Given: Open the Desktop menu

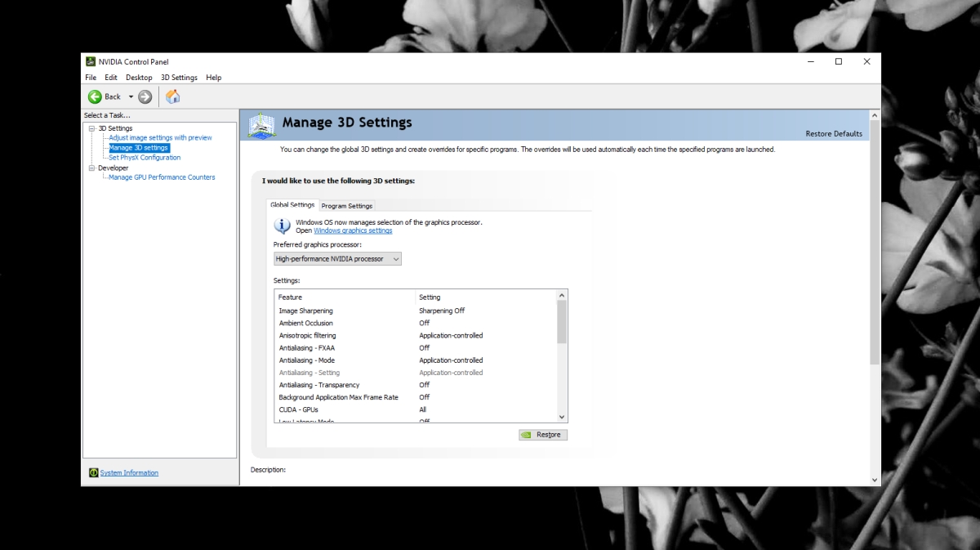Looking at the screenshot, I should [x=139, y=78].
